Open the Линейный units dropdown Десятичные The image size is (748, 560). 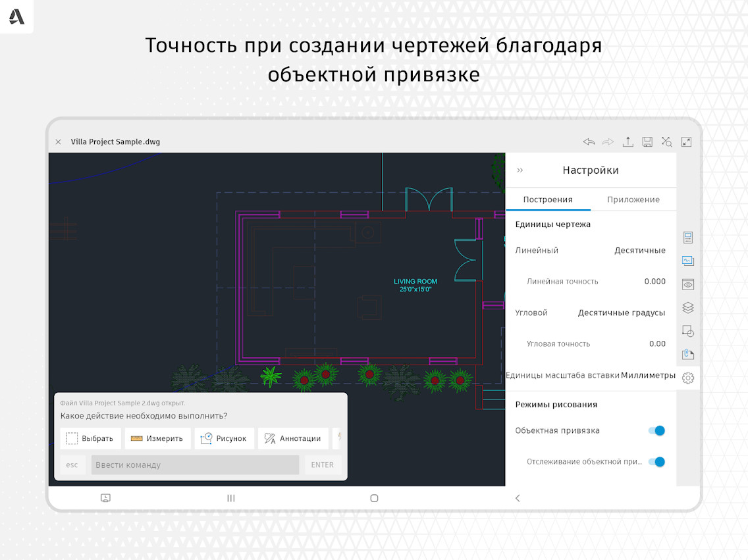(x=640, y=250)
